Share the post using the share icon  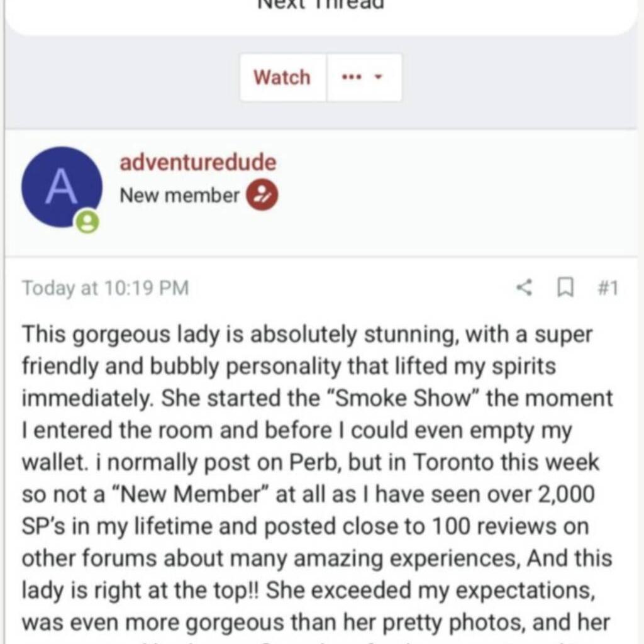(524, 288)
